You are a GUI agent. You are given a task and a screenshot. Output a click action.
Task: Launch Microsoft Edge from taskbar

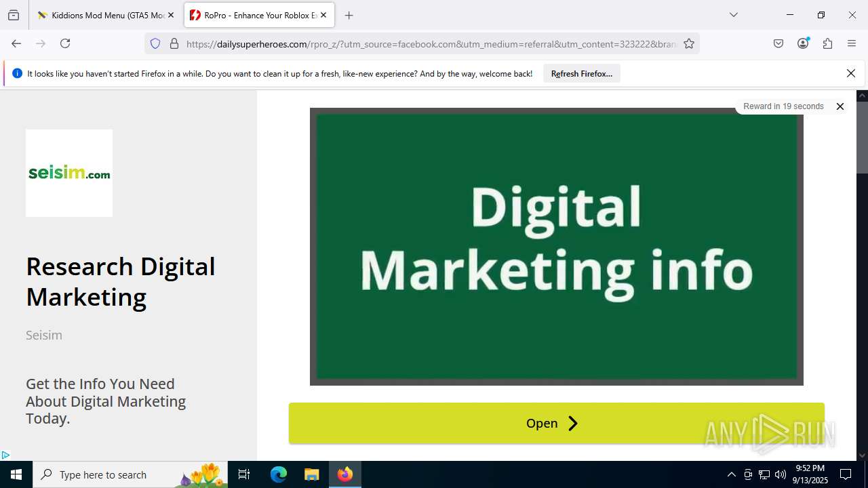(279, 474)
